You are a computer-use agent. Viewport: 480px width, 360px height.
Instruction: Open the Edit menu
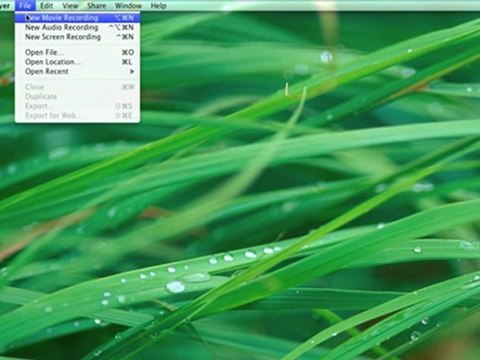(46, 6)
